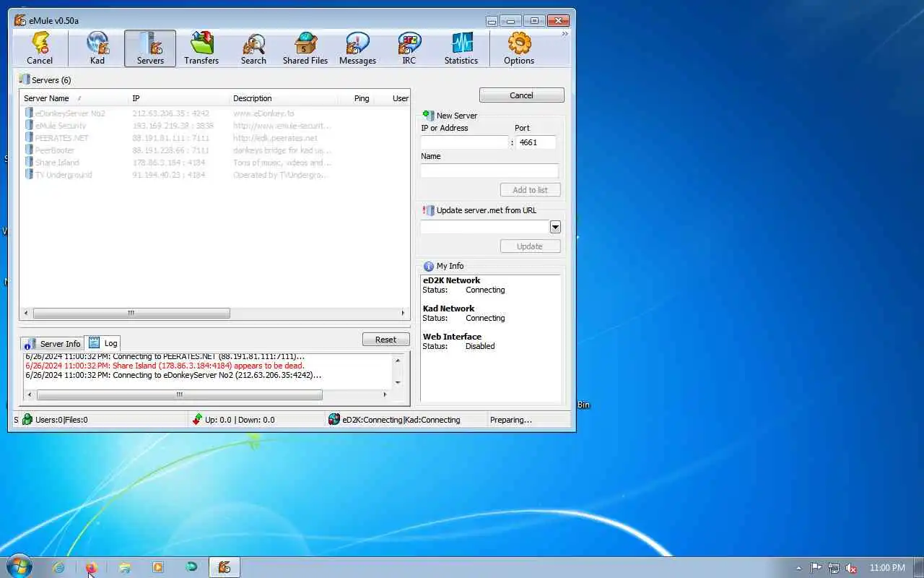Click the eMule taskbar button
924x578 pixels.
tap(225, 567)
